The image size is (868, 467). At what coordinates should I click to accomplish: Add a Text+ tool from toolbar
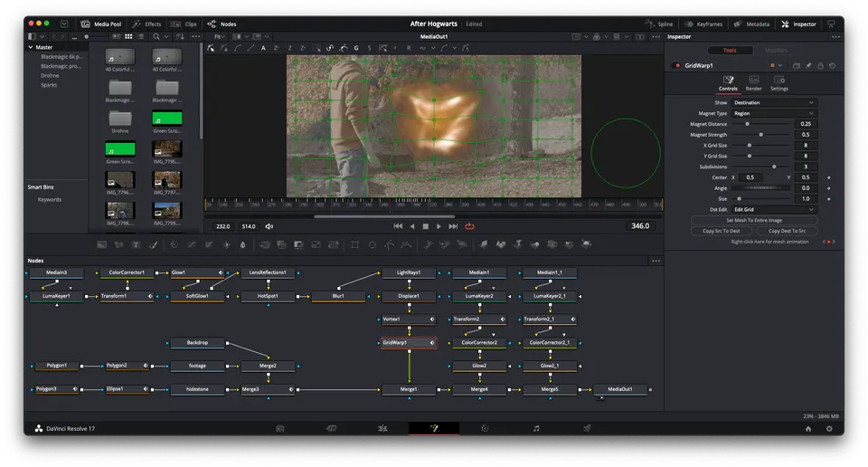tap(136, 244)
